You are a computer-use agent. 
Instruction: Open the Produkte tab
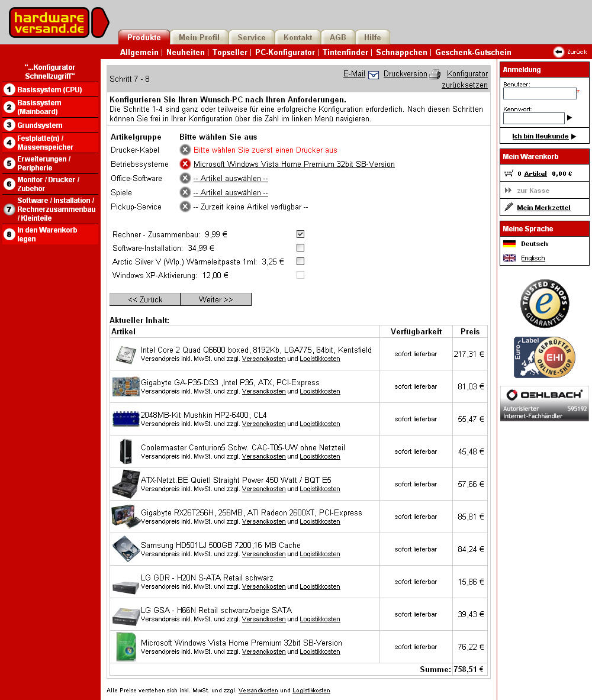[x=144, y=37]
